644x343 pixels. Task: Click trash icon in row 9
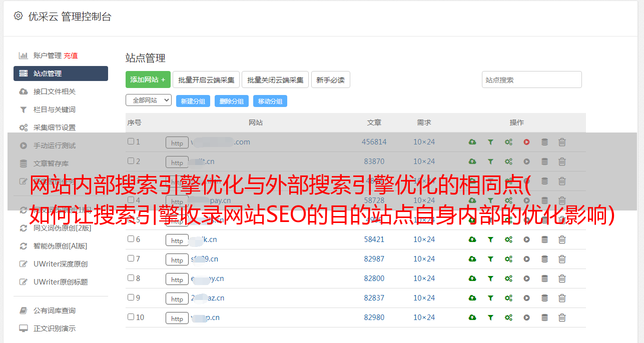(x=562, y=298)
